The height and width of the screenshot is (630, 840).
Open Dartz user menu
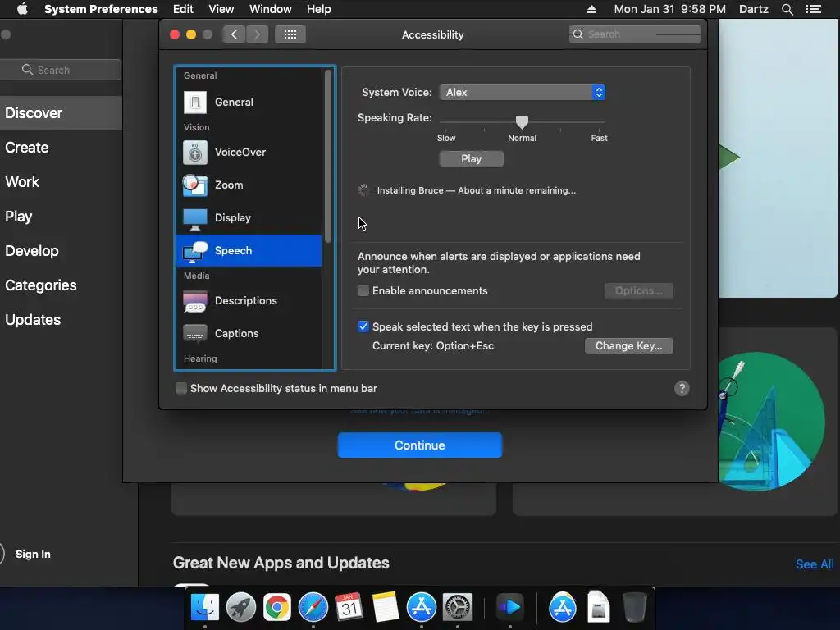click(x=753, y=9)
